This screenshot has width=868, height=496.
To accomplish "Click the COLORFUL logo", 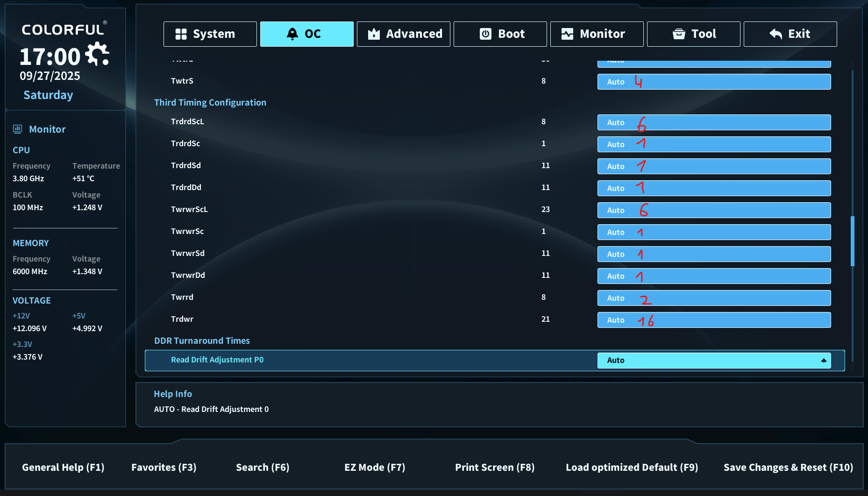I will (x=64, y=29).
